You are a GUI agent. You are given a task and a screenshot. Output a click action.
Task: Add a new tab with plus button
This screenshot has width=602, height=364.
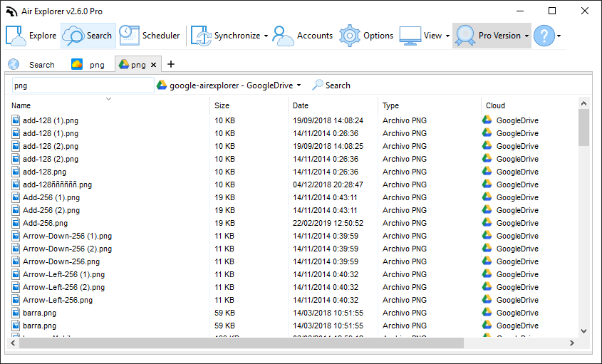171,64
